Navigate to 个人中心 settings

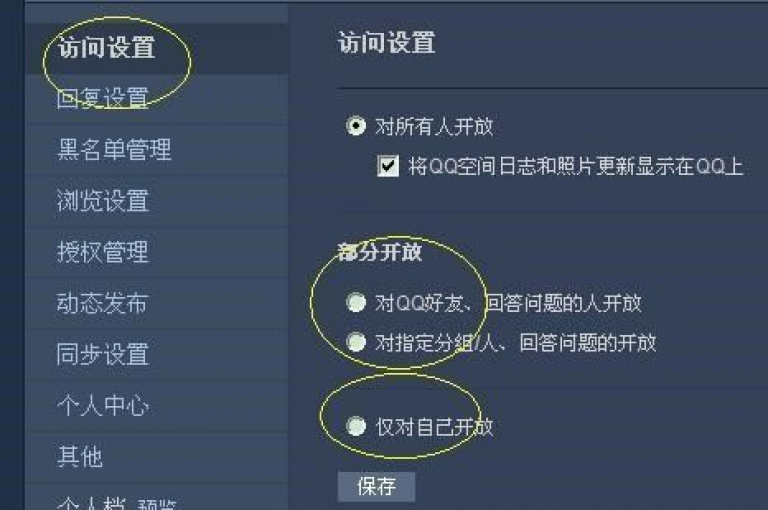(157, 406)
